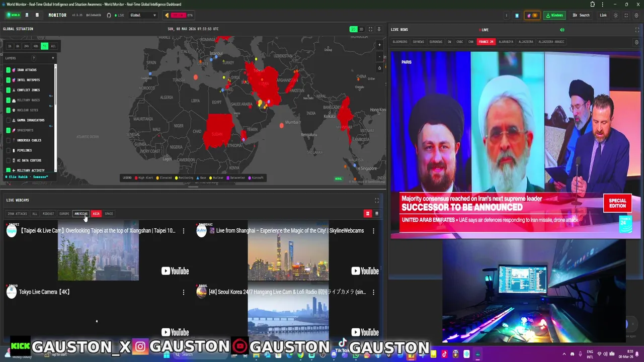Open the AlJazeera Arabic channel tab
Screen dimensions: 644x362
pyautogui.click(x=551, y=42)
